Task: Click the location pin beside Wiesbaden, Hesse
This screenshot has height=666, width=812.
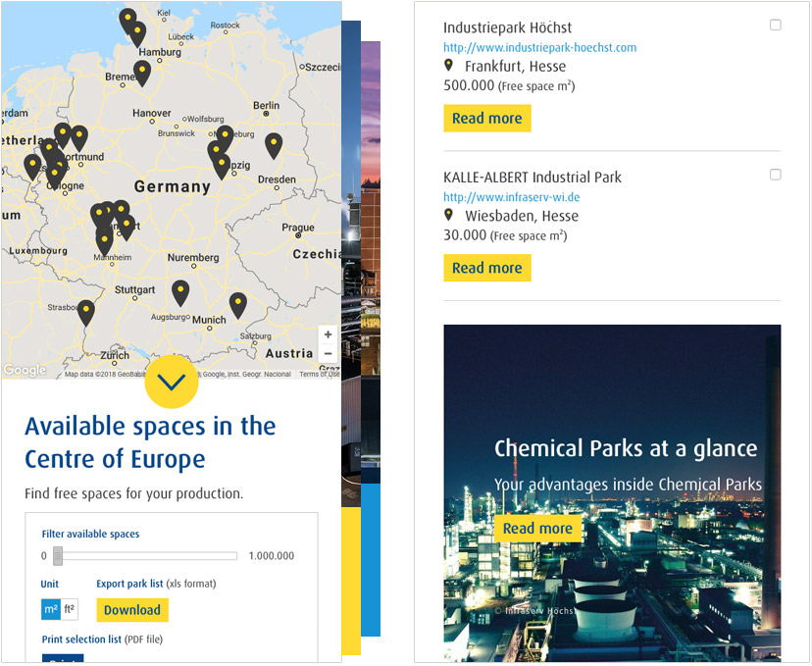Action: tap(448, 215)
